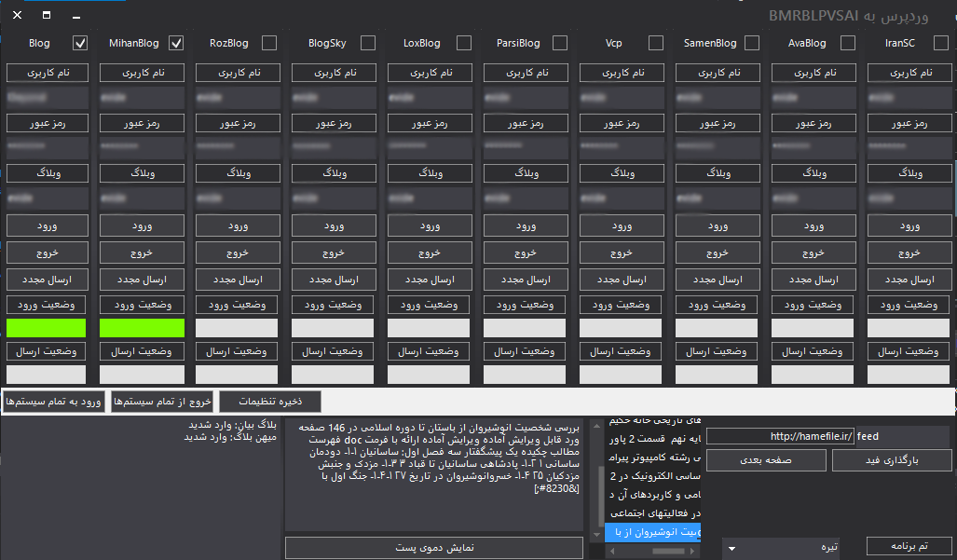Click ارسال مجدد under MihanBlog column
Image resolution: width=957 pixels, height=560 pixels.
click(142, 280)
